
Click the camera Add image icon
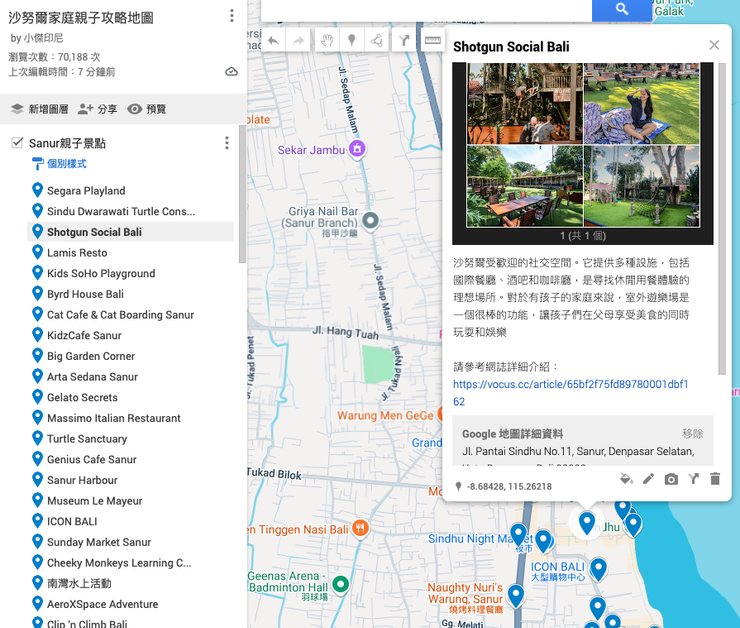(x=671, y=479)
